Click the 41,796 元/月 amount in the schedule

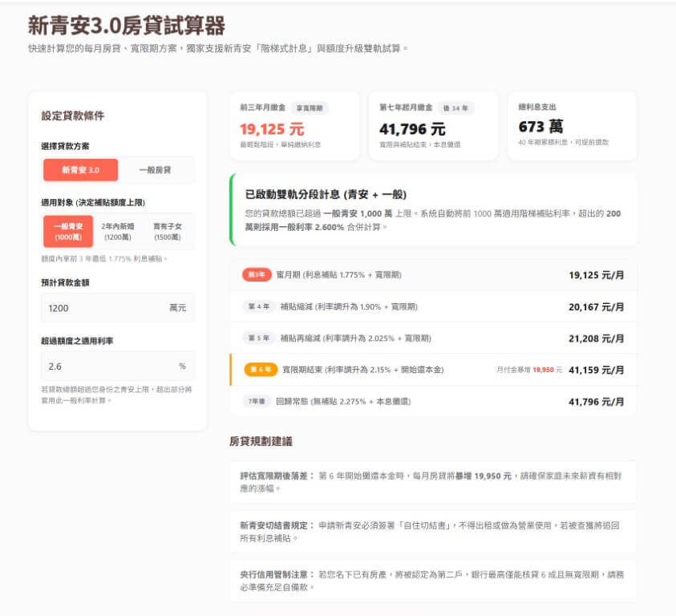tap(597, 402)
